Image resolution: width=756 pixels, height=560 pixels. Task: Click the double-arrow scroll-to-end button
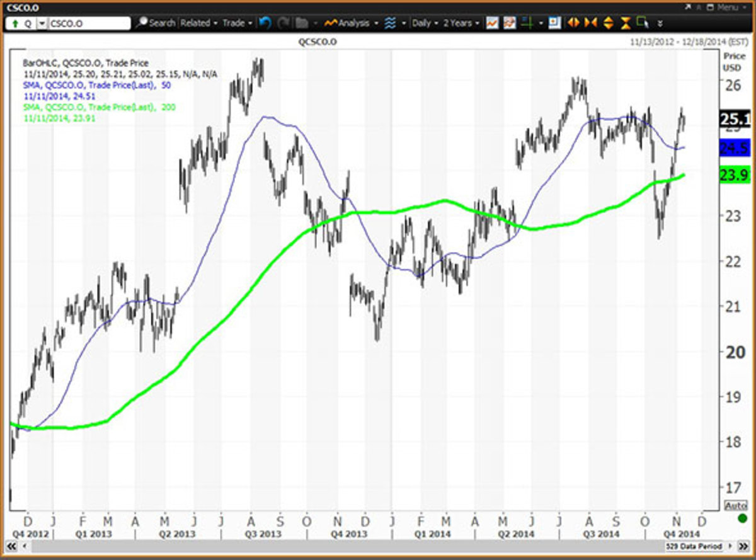coord(744,546)
